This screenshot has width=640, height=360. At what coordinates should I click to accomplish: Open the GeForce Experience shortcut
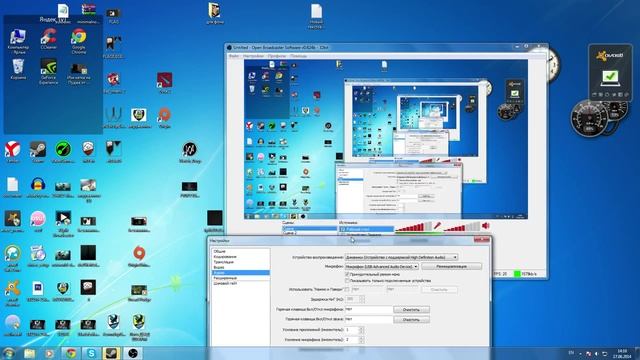pos(49,71)
